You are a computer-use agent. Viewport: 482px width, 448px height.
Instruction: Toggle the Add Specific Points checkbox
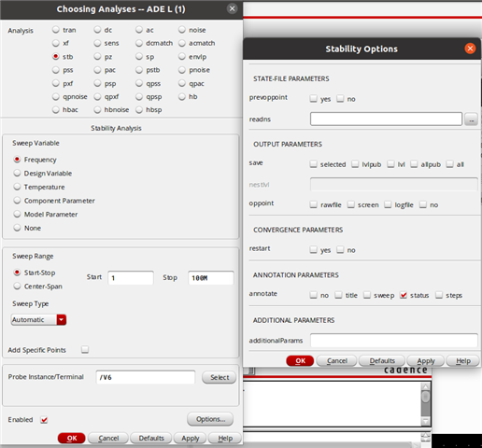coord(85,350)
